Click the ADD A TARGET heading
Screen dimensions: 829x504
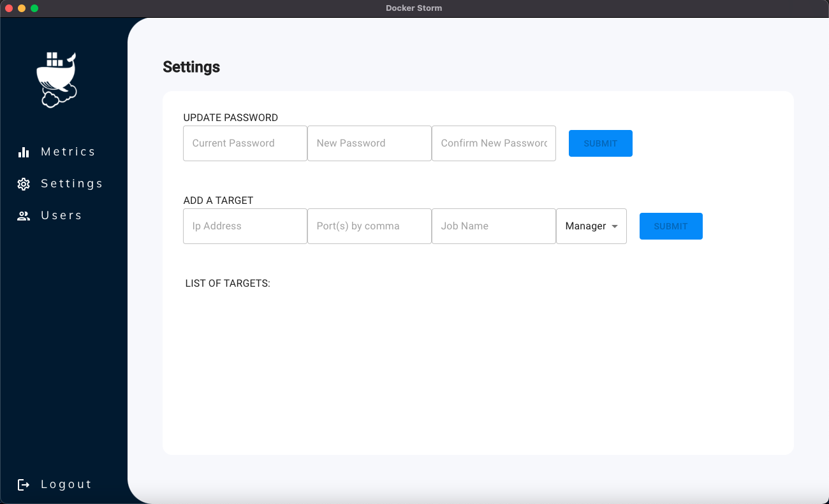tap(218, 201)
